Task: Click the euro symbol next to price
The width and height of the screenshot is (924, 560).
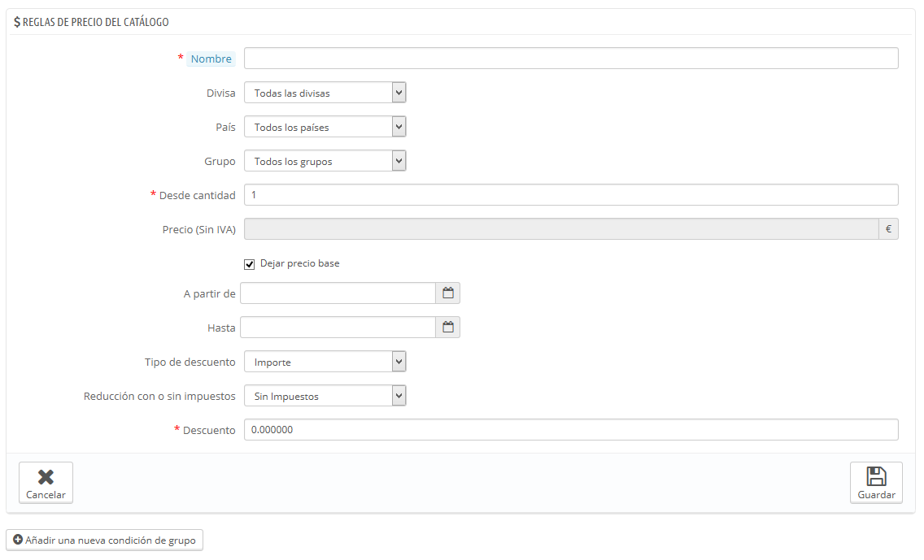Action: coord(889,229)
